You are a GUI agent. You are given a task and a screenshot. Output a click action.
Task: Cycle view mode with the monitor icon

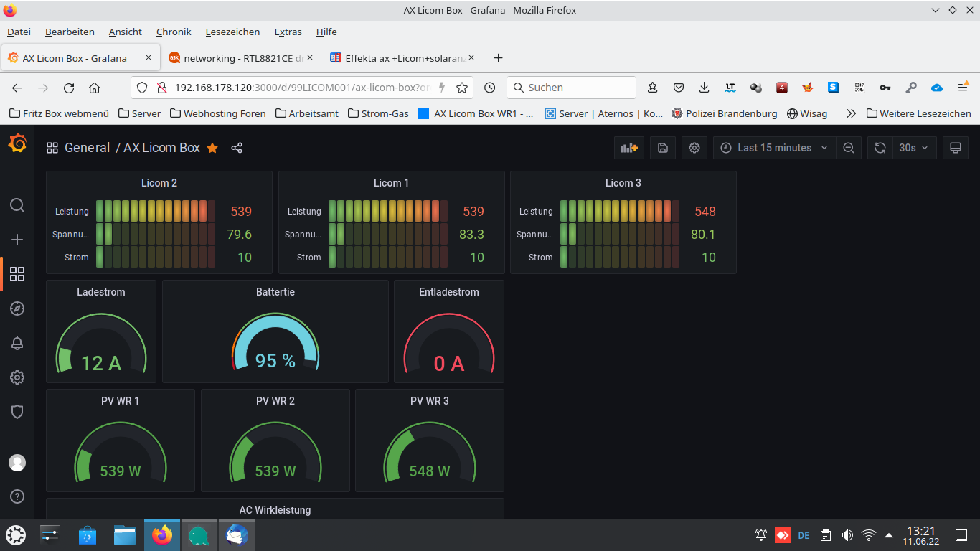pyautogui.click(x=955, y=148)
